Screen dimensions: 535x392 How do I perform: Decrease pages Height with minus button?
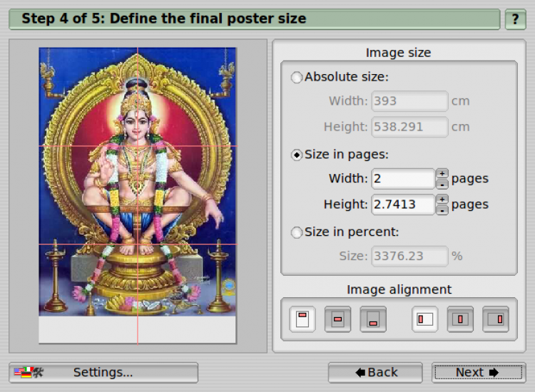click(x=442, y=210)
